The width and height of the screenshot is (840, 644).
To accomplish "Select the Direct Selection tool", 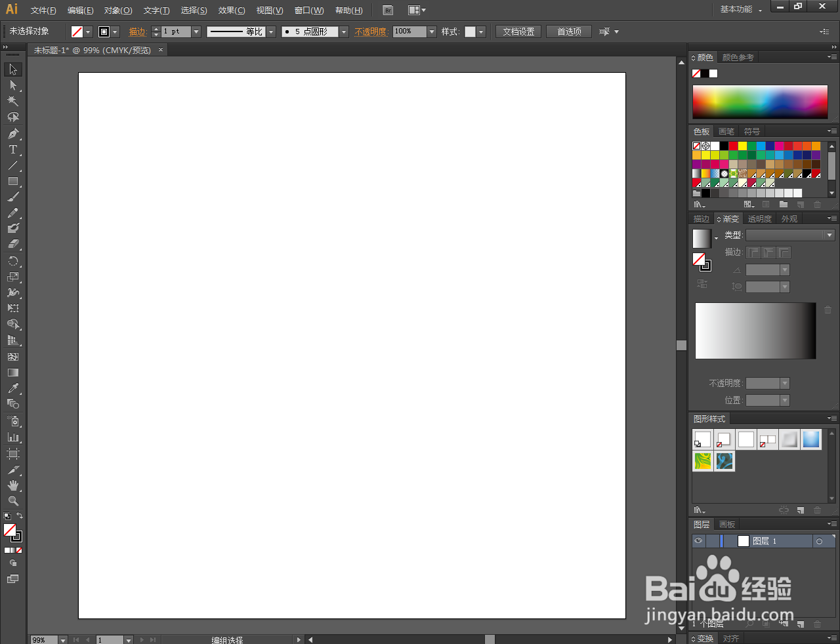I will pos(13,85).
